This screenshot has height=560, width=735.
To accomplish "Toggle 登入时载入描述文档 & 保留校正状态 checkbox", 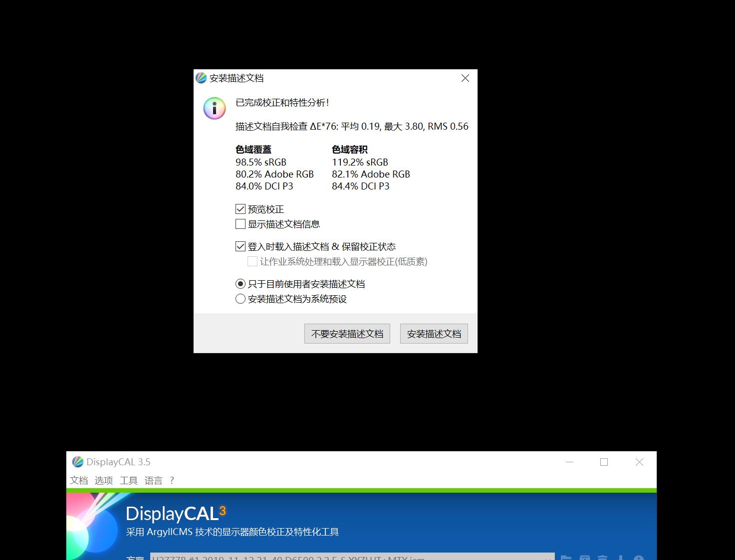I will 241,246.
